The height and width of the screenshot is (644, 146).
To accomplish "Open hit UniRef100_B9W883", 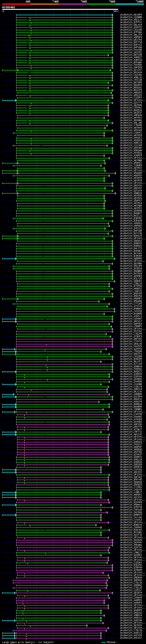I will [x=131, y=309].
